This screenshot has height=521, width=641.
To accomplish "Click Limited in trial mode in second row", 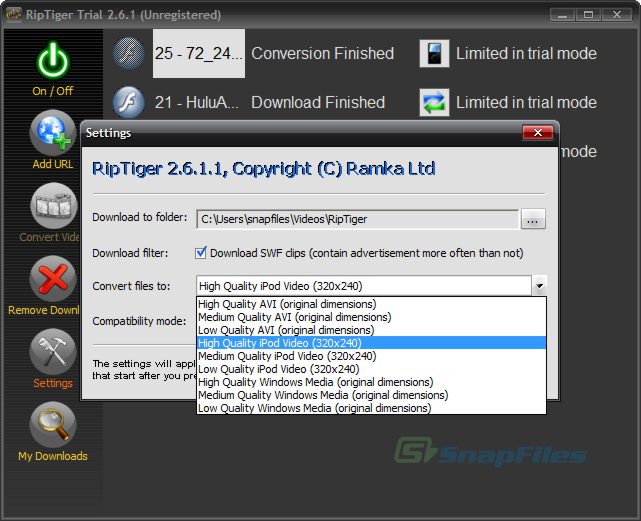I will [x=526, y=102].
